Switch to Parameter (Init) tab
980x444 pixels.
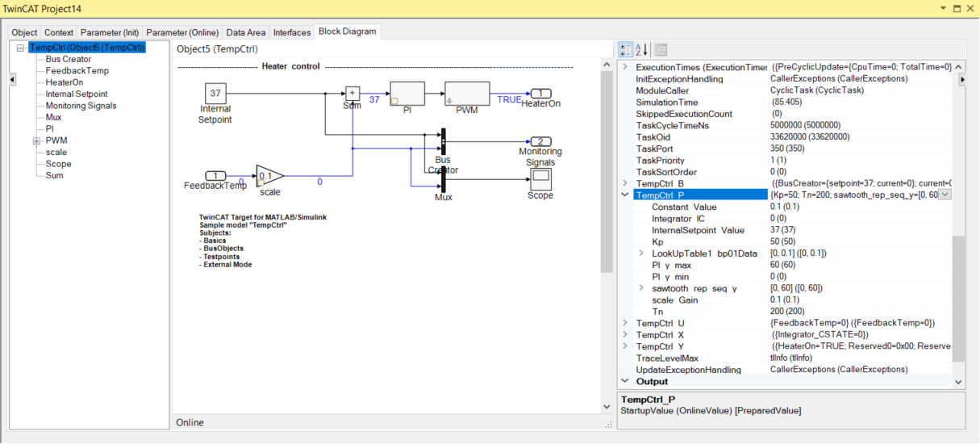[110, 32]
